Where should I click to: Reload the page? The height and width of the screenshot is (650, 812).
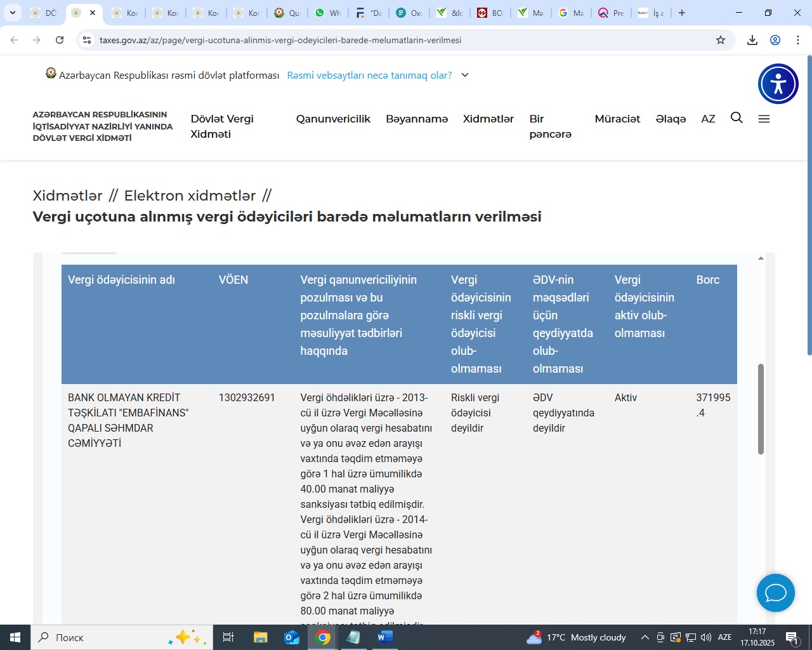click(60, 40)
